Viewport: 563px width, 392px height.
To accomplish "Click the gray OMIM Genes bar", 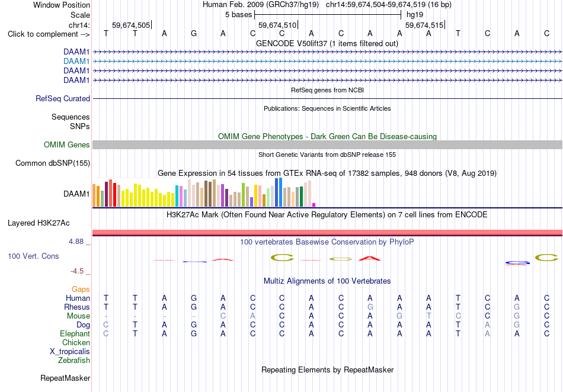I will pyautogui.click(x=327, y=145).
